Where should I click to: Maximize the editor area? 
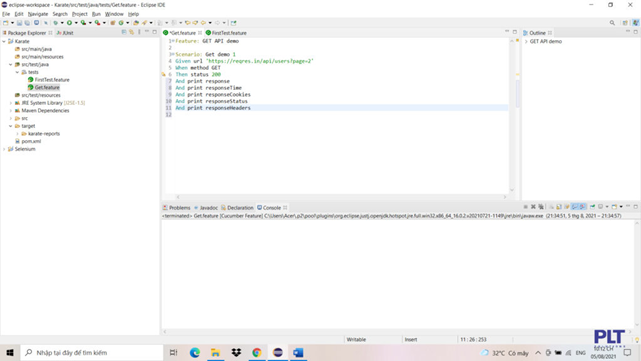tap(515, 32)
